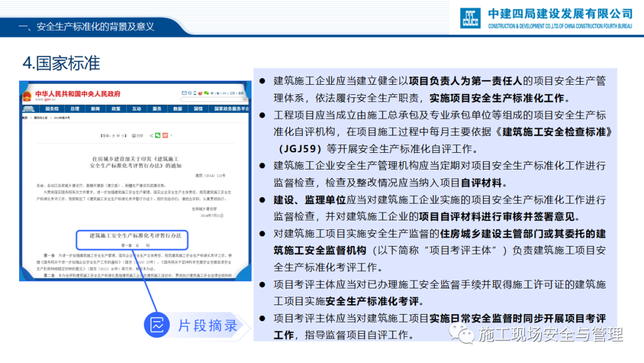644x363 pixels.
Task: Click the embedded gov.cn webpage screenshot
Action: [x=135, y=181]
